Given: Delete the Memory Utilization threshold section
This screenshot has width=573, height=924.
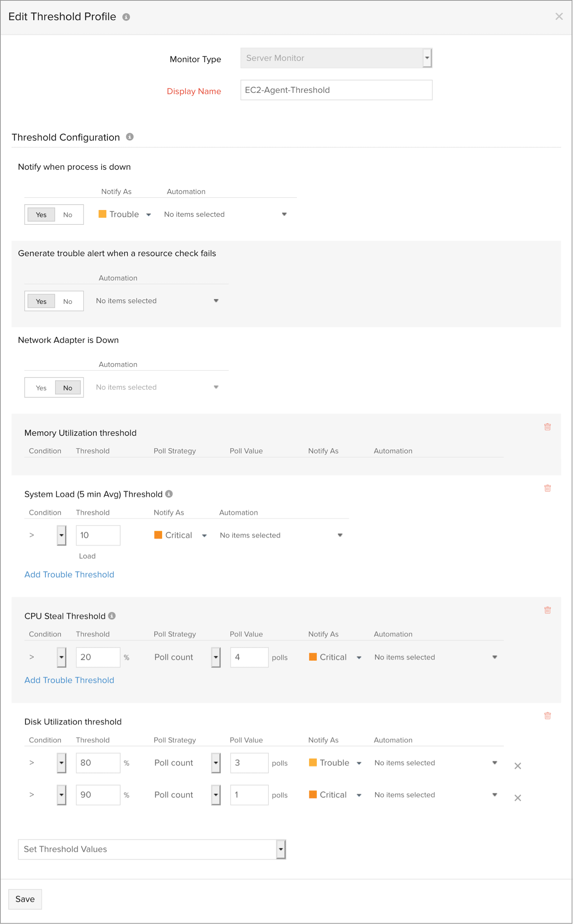Looking at the screenshot, I should coord(547,427).
